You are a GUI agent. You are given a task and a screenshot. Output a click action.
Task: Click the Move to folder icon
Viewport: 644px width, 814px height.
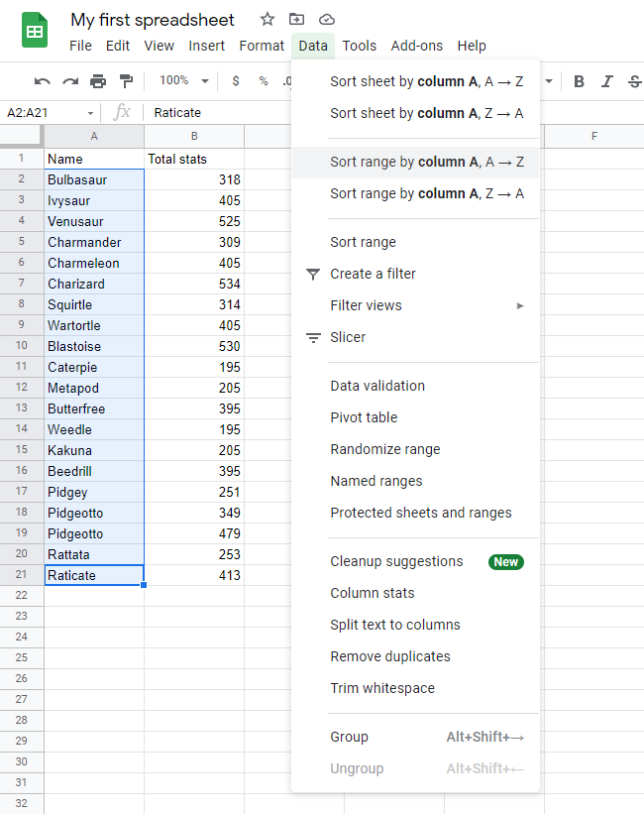[x=296, y=20]
